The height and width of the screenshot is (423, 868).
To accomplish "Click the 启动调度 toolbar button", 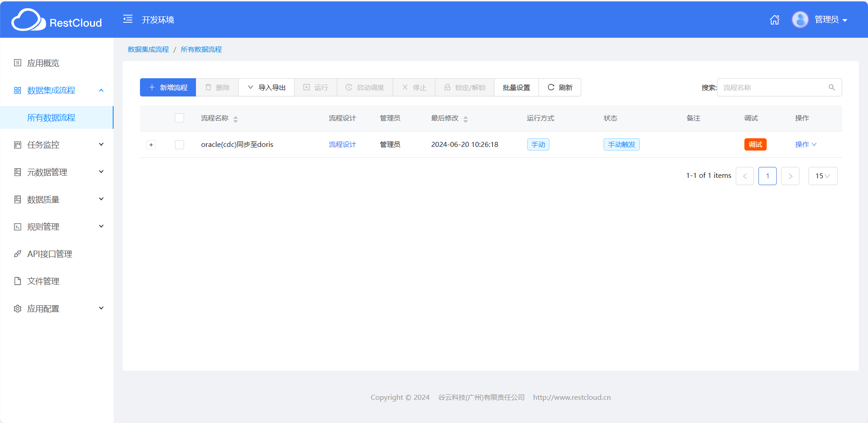I will click(x=365, y=87).
